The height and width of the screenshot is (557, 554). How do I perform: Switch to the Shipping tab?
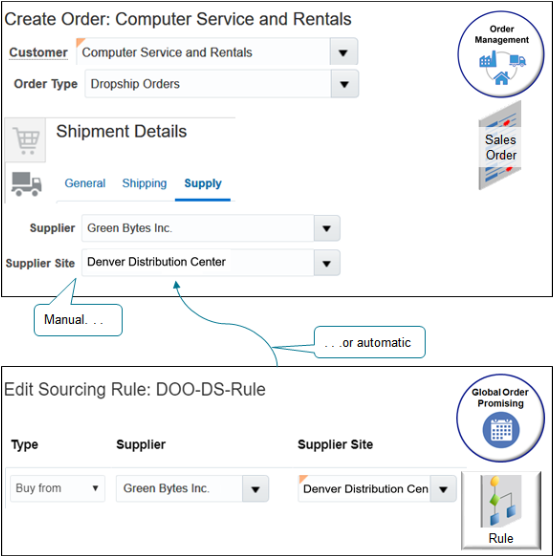pos(144,183)
